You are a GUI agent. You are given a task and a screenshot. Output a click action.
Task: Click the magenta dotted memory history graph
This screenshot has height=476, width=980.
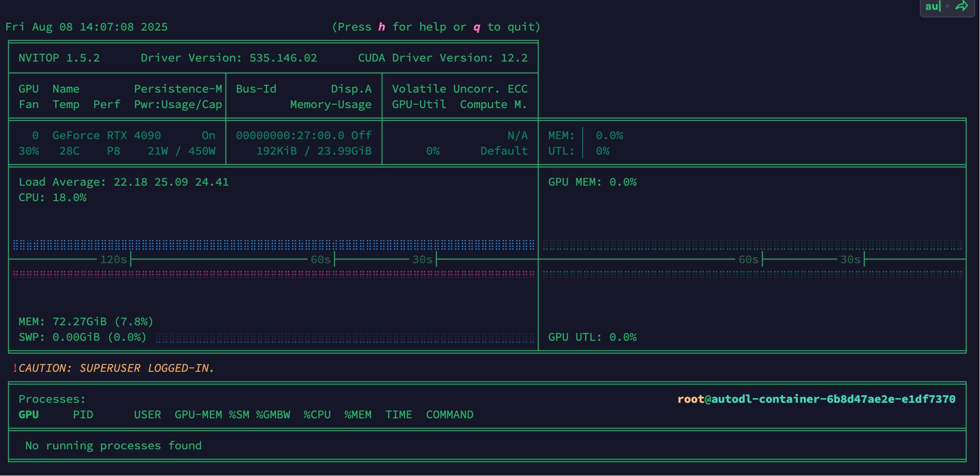click(274, 274)
